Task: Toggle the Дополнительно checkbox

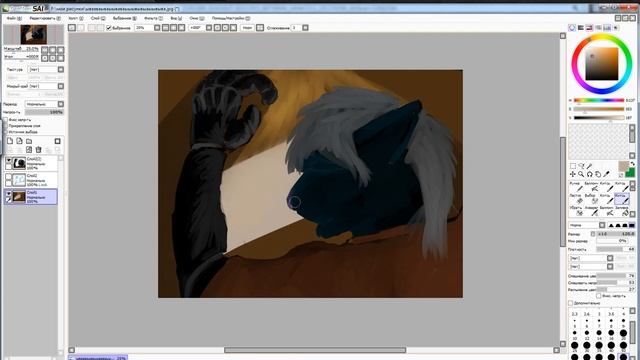Action: tap(571, 303)
